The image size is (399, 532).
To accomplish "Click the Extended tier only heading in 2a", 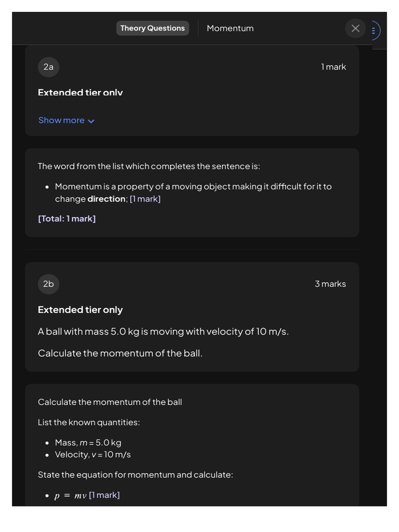I will click(80, 92).
